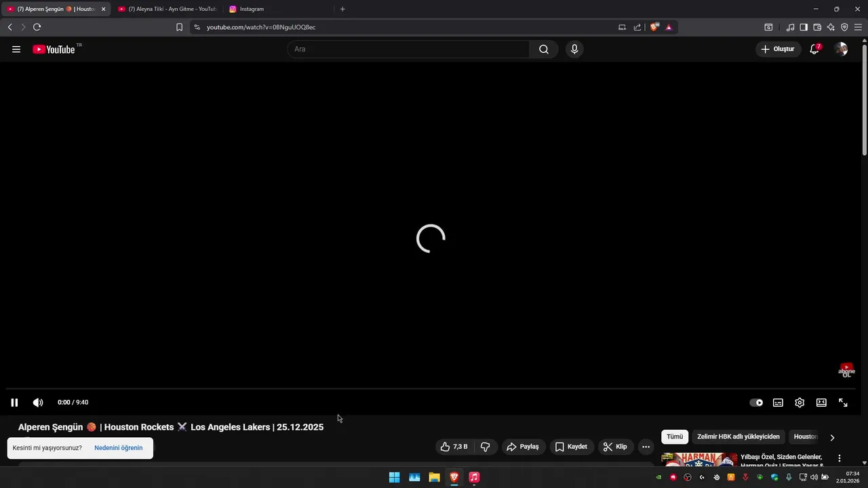Open site information icon in address bar
Viewport: 868px width, 488px height.
pos(197,27)
